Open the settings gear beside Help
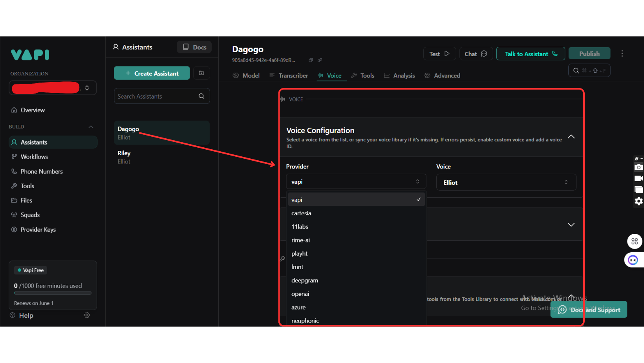644x363 pixels. point(87,315)
